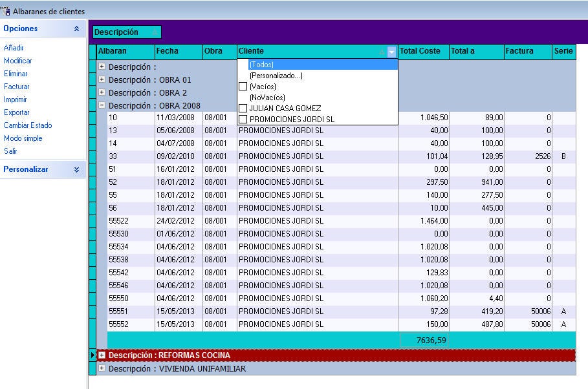The width and height of the screenshot is (588, 389).
Task: Click the Exportar option
Action: [17, 112]
